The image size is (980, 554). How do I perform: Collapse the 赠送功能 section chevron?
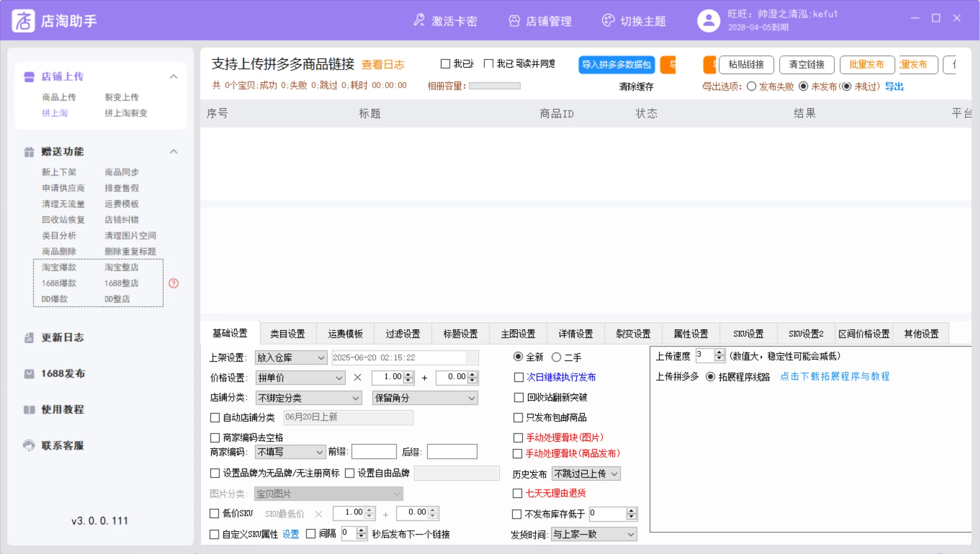(x=174, y=152)
